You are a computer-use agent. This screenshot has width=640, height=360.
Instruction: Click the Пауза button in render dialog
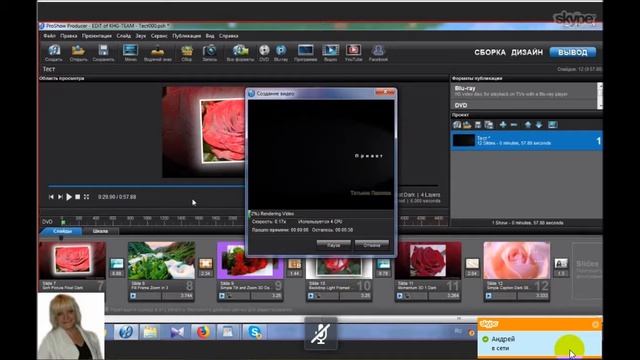tap(333, 245)
